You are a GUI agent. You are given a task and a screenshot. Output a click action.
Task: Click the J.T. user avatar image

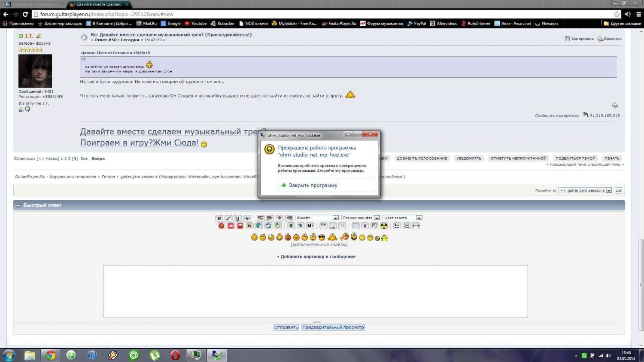click(x=35, y=71)
